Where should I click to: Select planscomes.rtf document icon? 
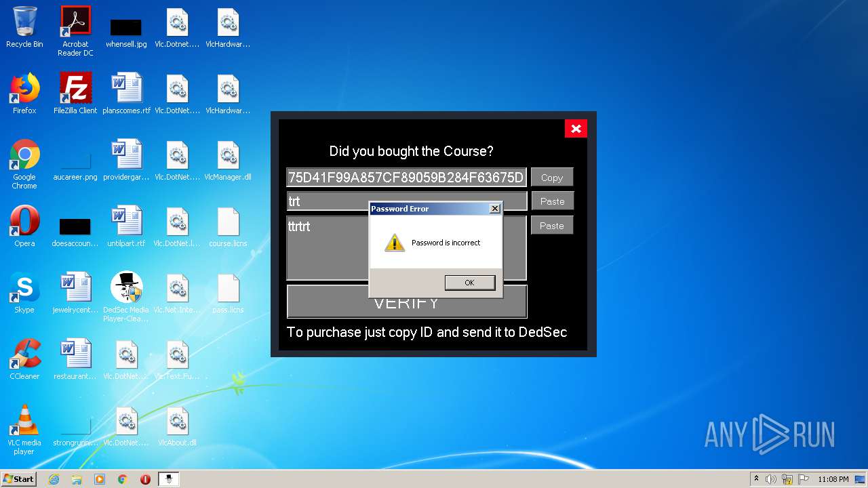pos(126,94)
